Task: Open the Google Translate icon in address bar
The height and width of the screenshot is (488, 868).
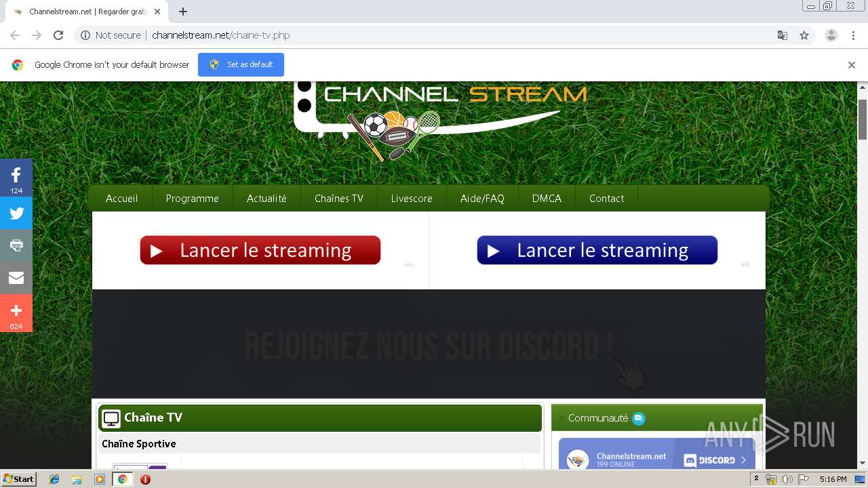Action: click(x=782, y=35)
